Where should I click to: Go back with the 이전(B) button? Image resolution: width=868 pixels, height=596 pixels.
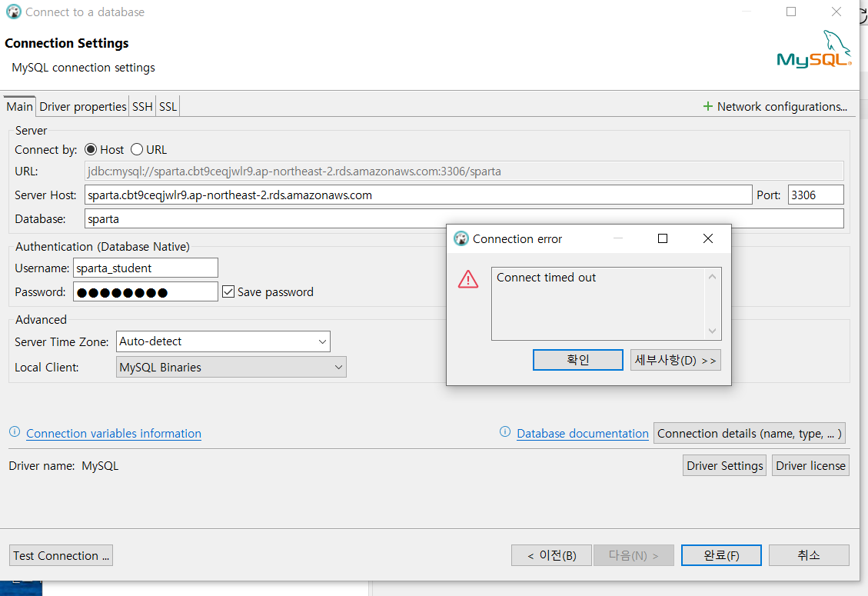pyautogui.click(x=551, y=555)
